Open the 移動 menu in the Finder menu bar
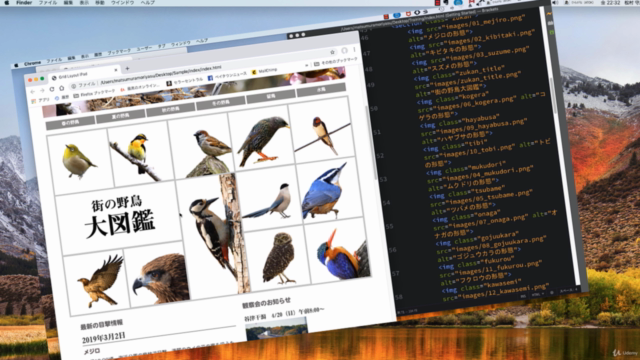 (x=100, y=2)
